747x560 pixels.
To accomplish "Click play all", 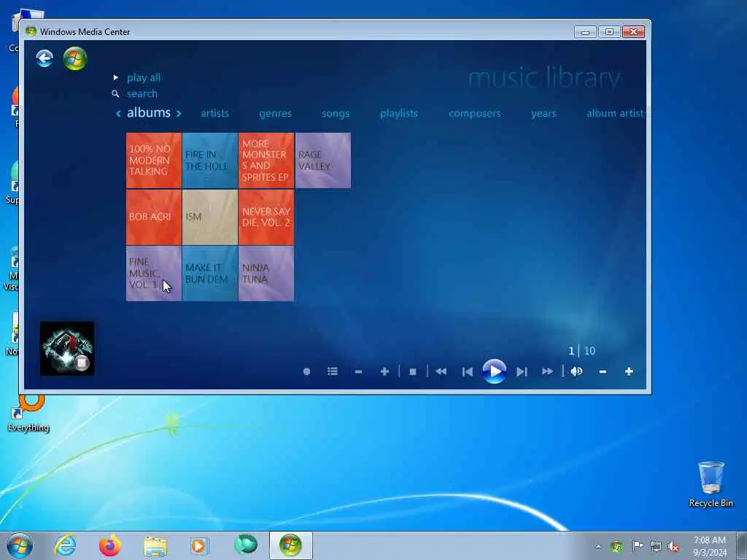I will pos(144,77).
